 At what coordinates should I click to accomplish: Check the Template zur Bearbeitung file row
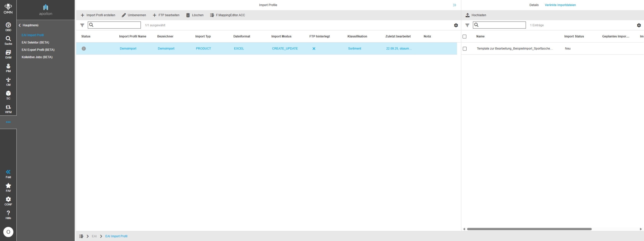coord(465,49)
